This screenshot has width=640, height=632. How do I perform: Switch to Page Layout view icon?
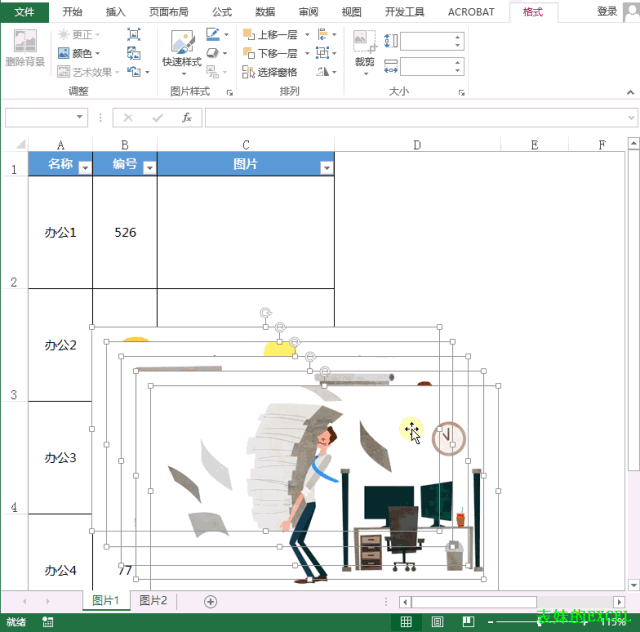pyautogui.click(x=437, y=621)
